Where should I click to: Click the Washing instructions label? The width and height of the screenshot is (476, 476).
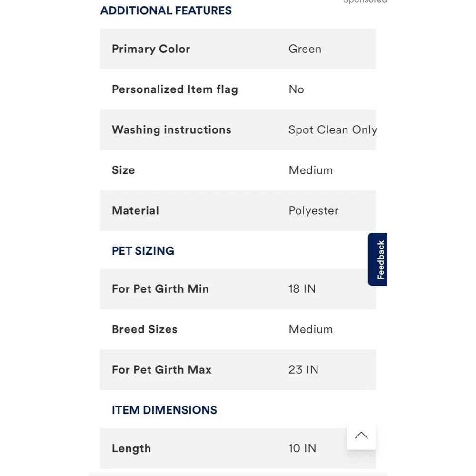(171, 130)
